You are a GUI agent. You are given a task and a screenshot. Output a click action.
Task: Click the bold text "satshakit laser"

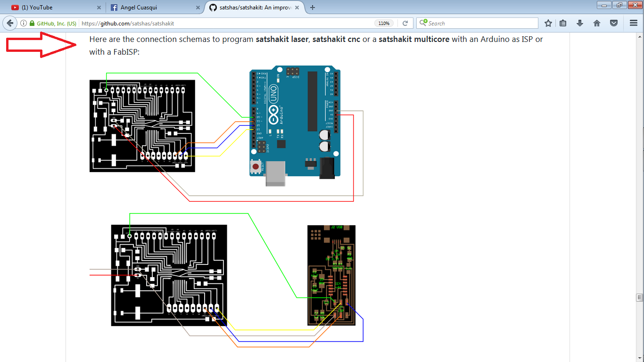pyautogui.click(x=281, y=39)
